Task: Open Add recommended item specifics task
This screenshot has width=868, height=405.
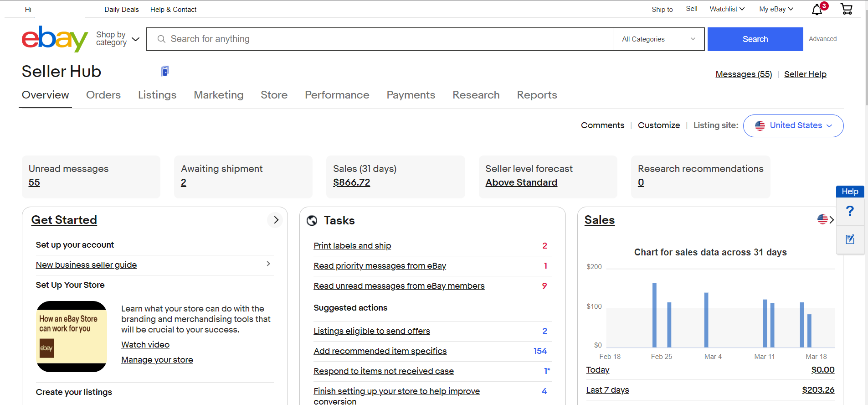Action: click(x=380, y=351)
